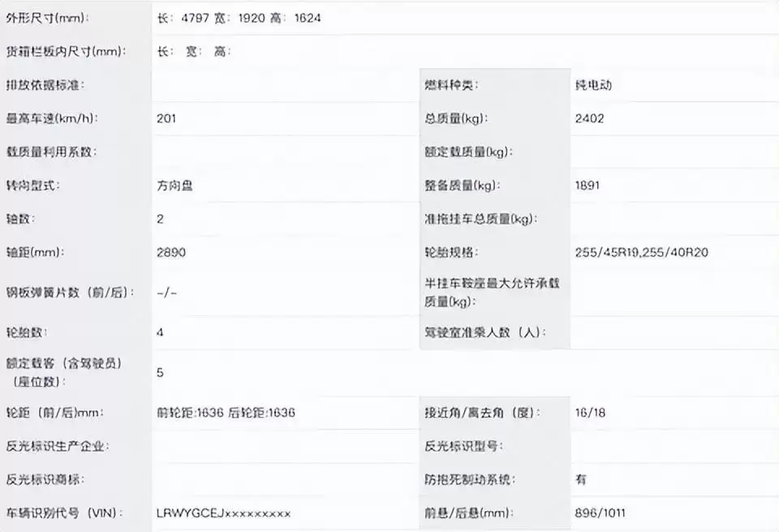
Task: Select tire specification 255/45R19,255/40R20
Action: [x=641, y=252]
